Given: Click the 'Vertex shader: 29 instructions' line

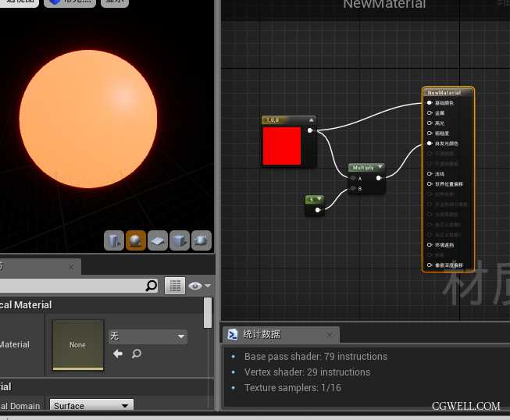Looking at the screenshot, I should pyautogui.click(x=307, y=372).
